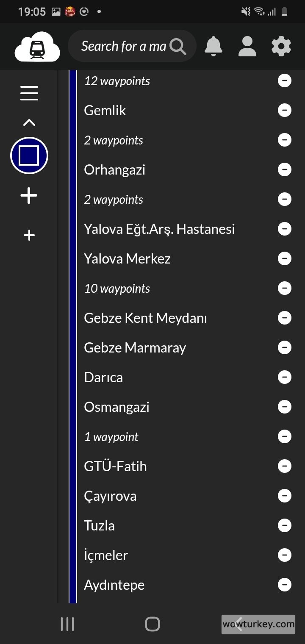Click the large plus button in sidebar
The width and height of the screenshot is (305, 644).
(x=29, y=196)
